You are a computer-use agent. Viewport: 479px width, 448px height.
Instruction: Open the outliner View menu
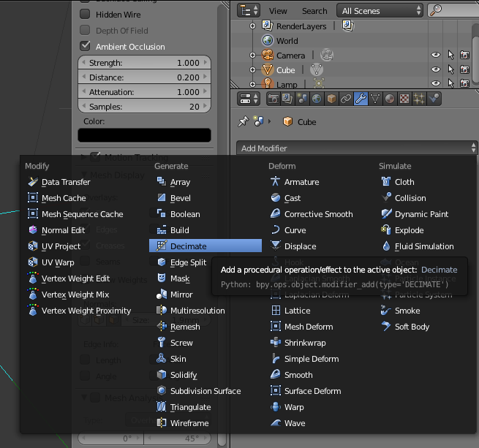(278, 11)
